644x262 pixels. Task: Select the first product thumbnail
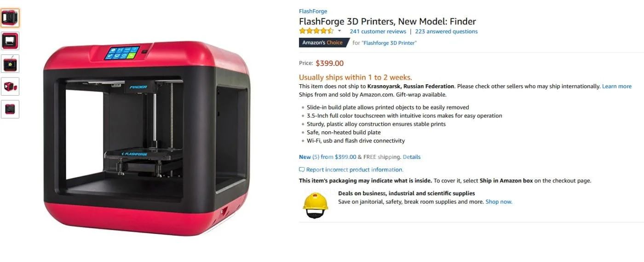[10, 18]
